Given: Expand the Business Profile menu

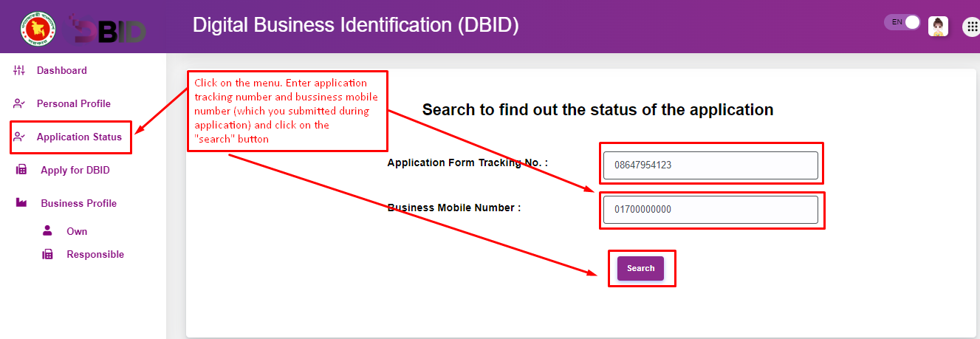Looking at the screenshot, I should tap(79, 204).
